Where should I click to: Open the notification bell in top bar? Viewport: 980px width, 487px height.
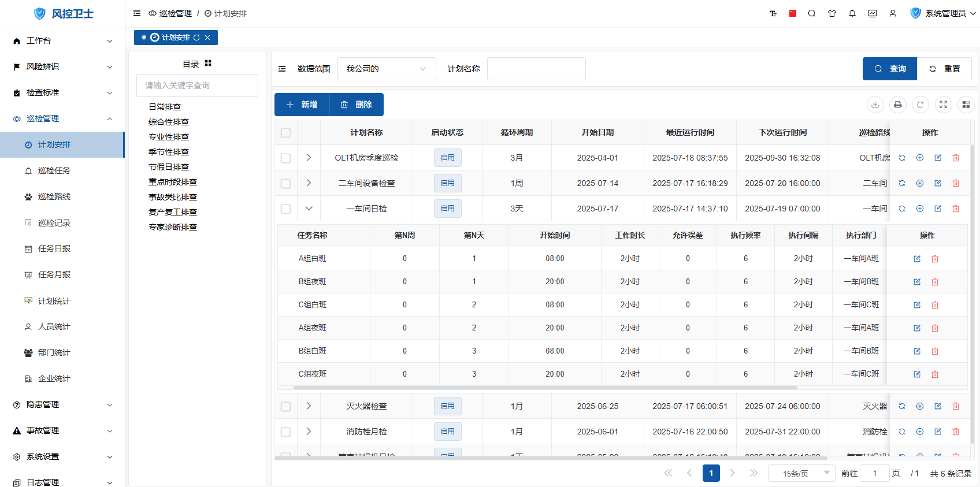pos(852,13)
